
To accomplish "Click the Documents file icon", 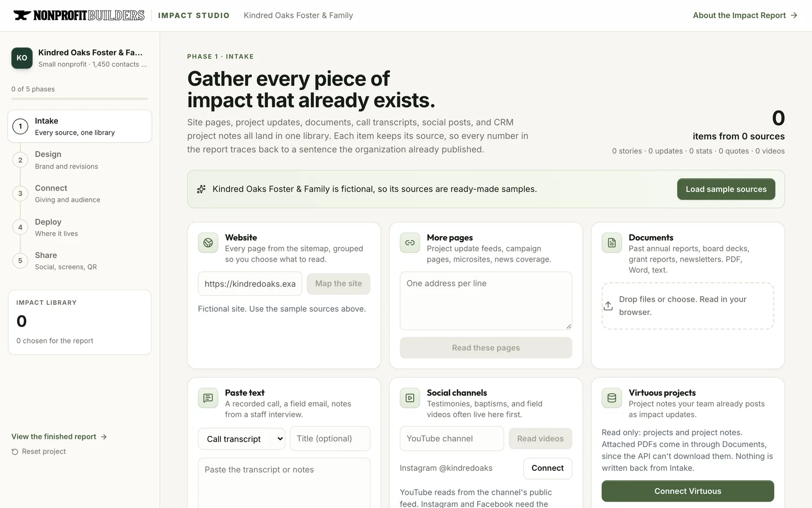I will pos(612,243).
